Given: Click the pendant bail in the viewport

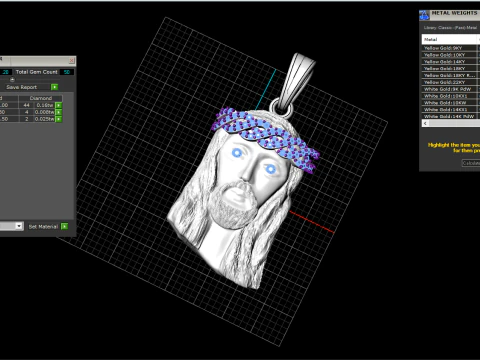Looking at the screenshot, I should [x=297, y=80].
